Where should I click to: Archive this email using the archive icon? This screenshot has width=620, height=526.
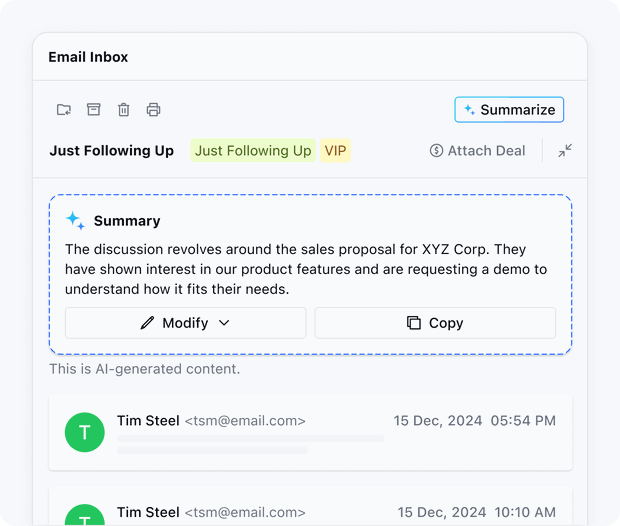pyautogui.click(x=94, y=110)
